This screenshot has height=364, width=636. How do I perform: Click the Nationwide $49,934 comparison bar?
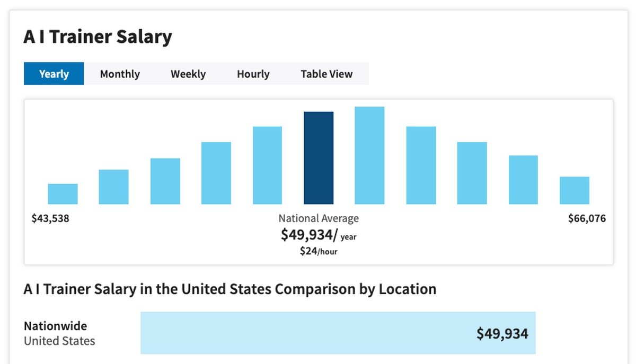tap(338, 333)
